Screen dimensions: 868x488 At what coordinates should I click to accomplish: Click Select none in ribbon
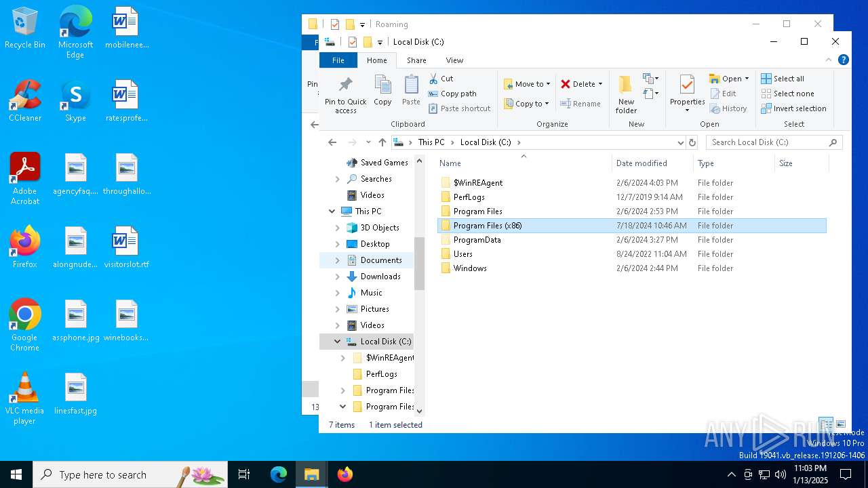click(787, 94)
